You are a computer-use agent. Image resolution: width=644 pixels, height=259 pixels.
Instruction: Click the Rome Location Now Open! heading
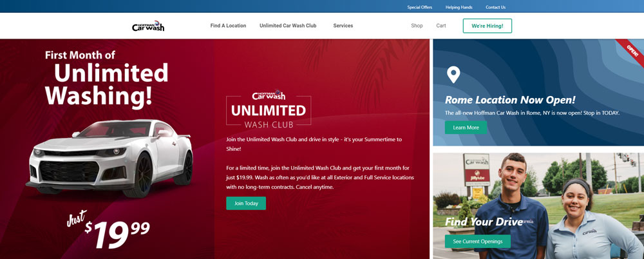tap(510, 100)
